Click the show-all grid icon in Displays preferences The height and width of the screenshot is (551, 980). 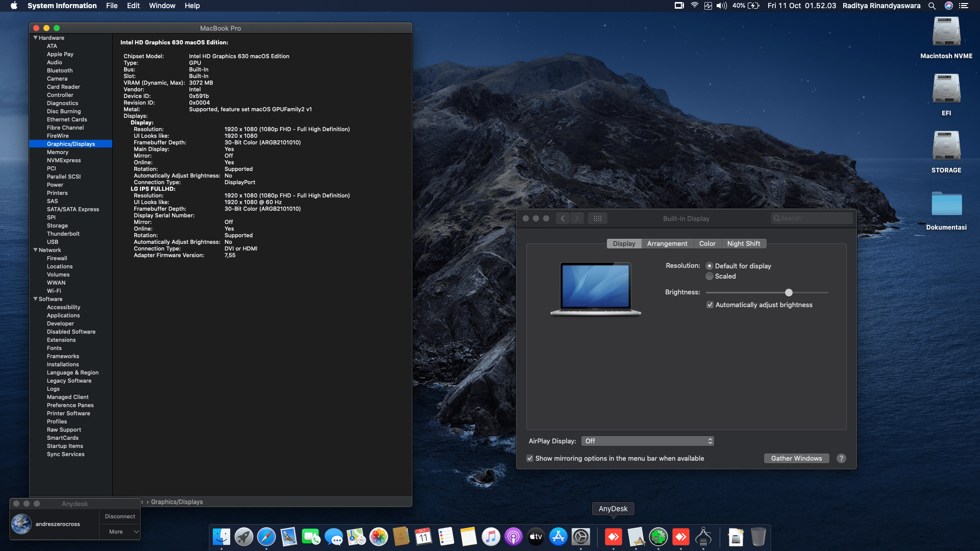[597, 218]
